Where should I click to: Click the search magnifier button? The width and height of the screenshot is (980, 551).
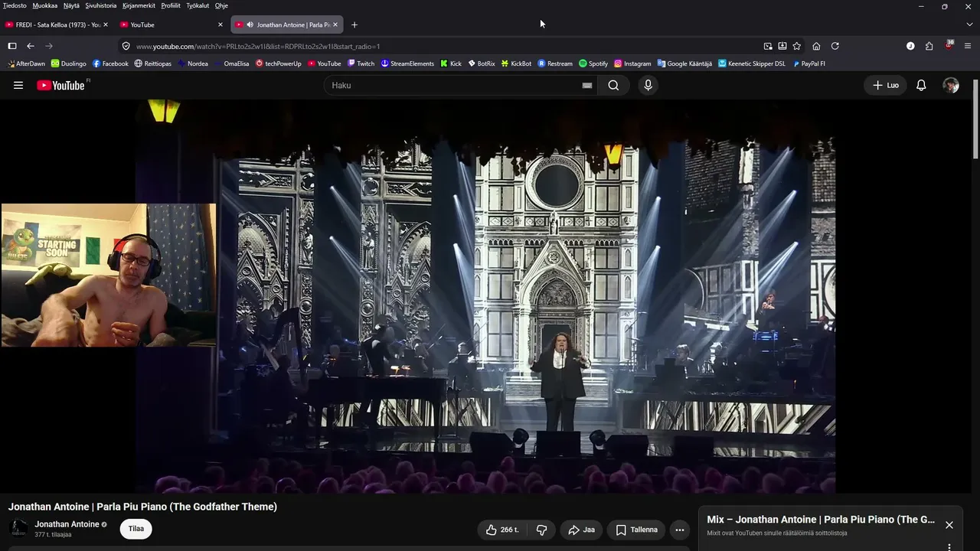click(613, 85)
